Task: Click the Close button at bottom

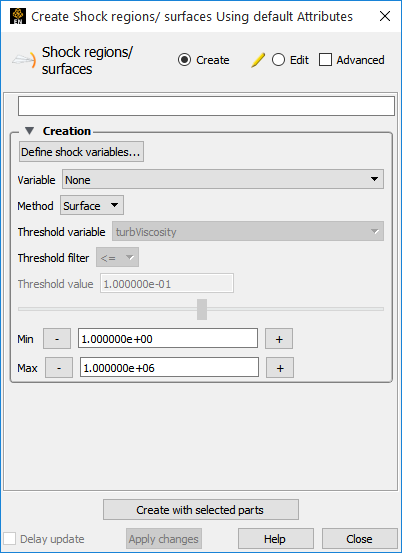Action: pos(360,539)
